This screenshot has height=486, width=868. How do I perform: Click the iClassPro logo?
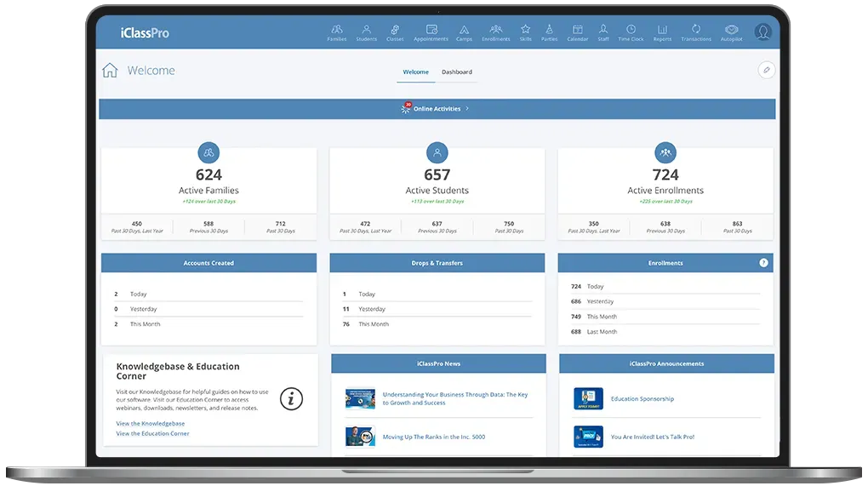[145, 33]
